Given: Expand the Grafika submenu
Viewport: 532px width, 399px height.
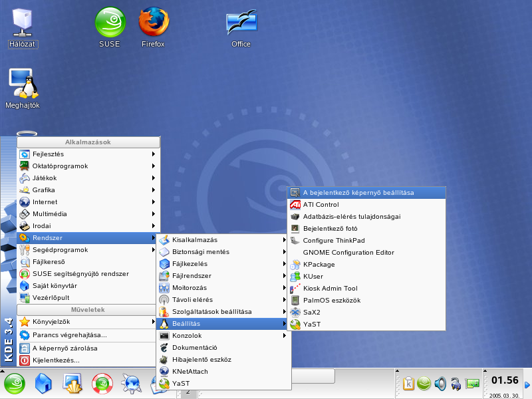Looking at the screenshot, I should coord(88,190).
